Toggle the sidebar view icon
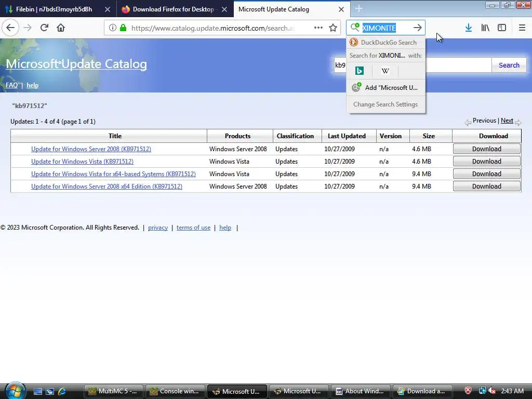 pos(502,28)
